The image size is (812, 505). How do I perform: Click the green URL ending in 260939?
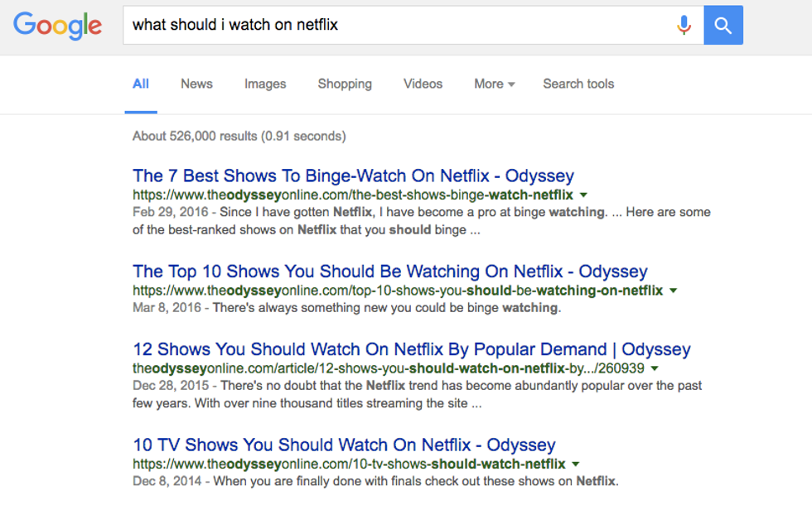click(x=388, y=368)
